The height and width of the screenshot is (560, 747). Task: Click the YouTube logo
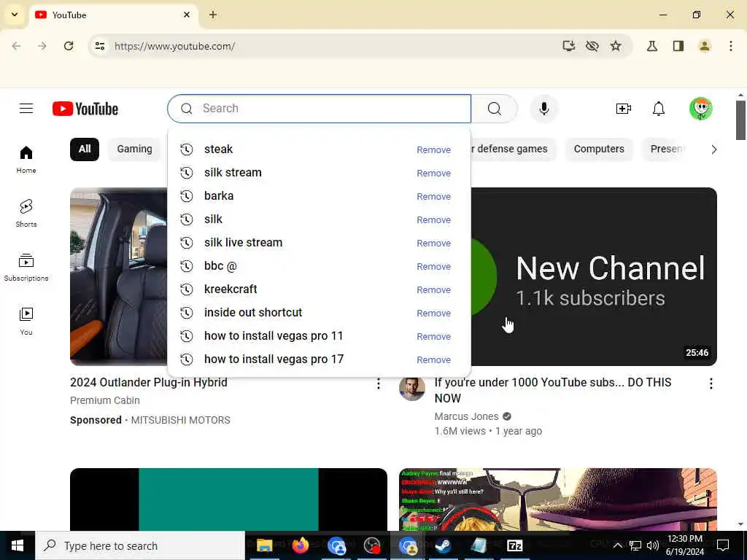click(x=85, y=109)
